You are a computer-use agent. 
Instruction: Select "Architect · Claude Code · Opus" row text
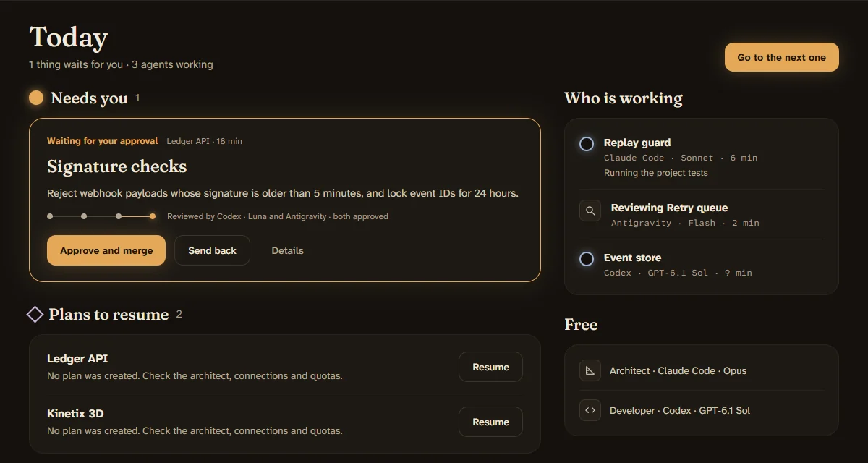click(678, 370)
